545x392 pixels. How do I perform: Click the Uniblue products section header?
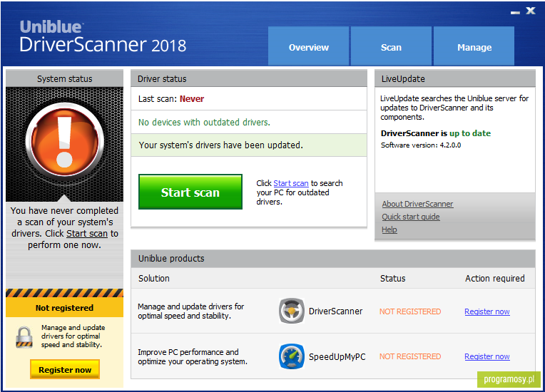coord(333,258)
